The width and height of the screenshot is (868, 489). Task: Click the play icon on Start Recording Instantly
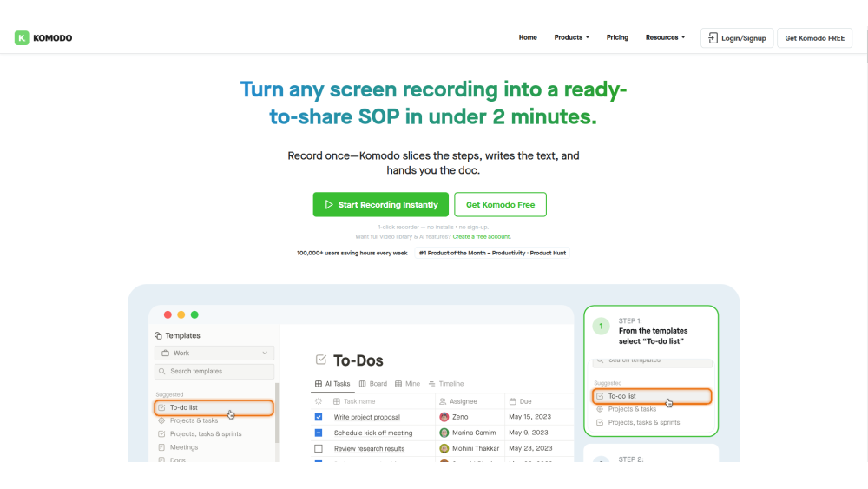[x=329, y=205]
